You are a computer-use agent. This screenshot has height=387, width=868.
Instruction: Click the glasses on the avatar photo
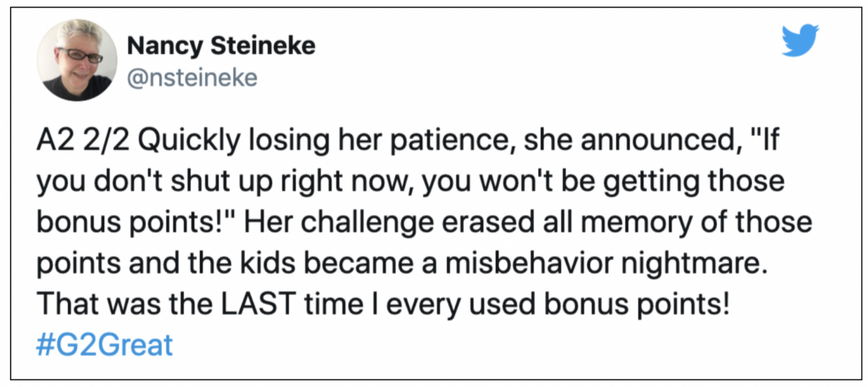point(81,56)
